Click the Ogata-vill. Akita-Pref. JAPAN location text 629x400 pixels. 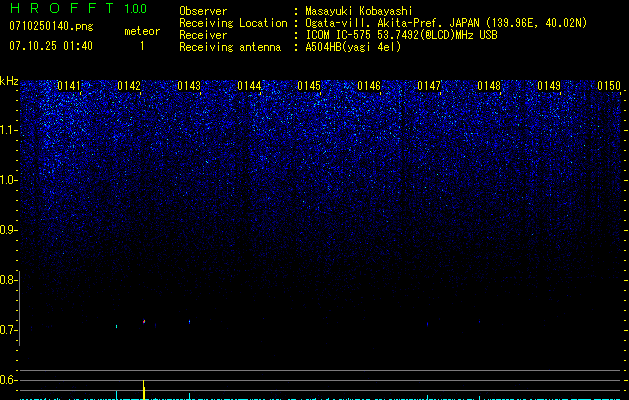[446, 23]
